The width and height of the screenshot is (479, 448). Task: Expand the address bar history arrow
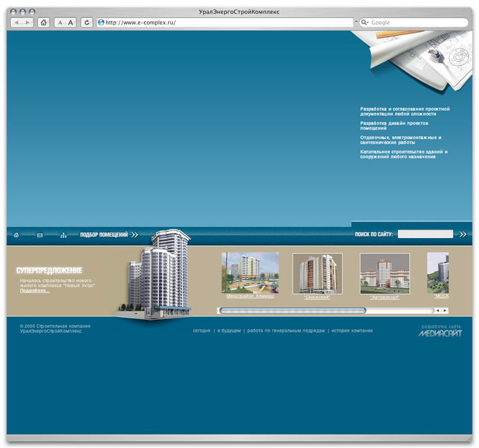click(x=356, y=23)
